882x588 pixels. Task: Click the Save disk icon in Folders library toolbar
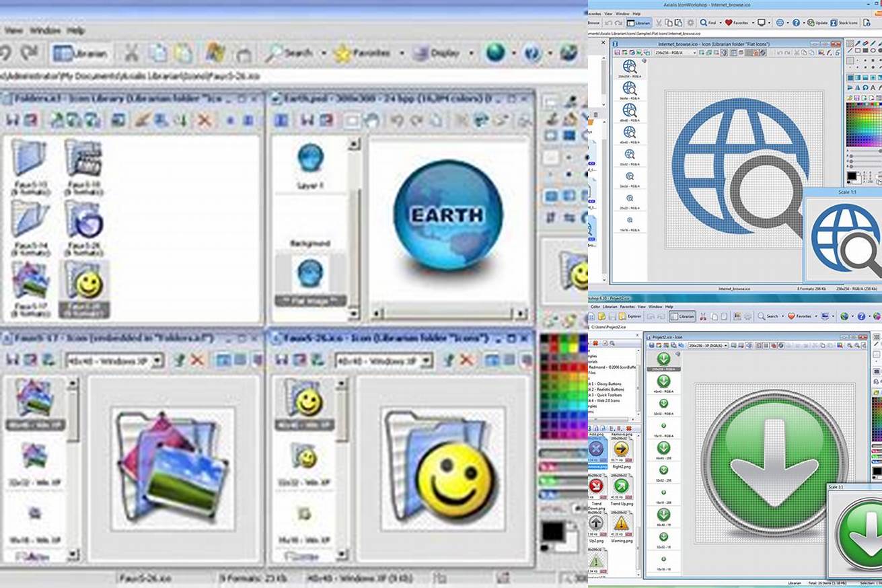click(x=13, y=120)
